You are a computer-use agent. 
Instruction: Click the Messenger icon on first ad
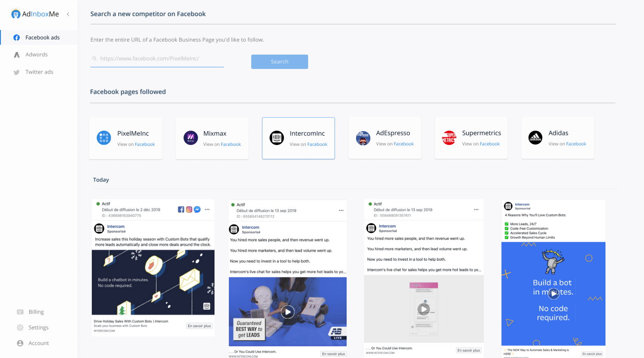(x=197, y=209)
